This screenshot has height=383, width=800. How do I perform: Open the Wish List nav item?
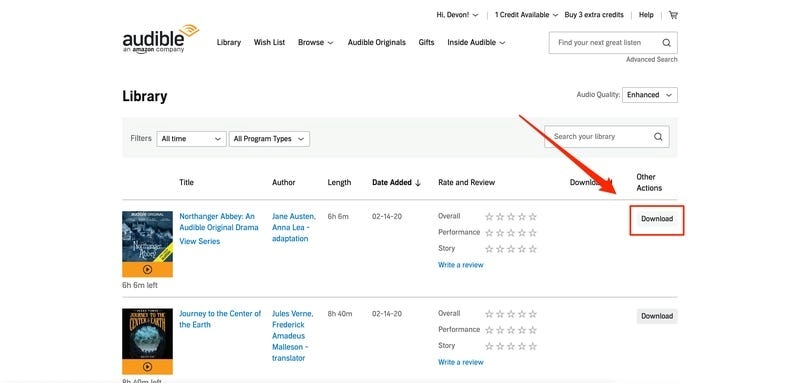pyautogui.click(x=269, y=43)
